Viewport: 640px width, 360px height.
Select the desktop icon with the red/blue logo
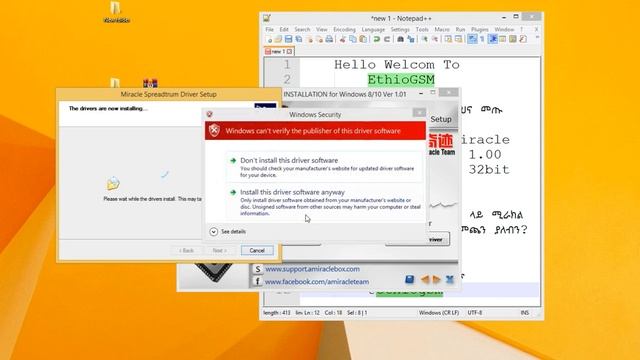[x=150, y=83]
